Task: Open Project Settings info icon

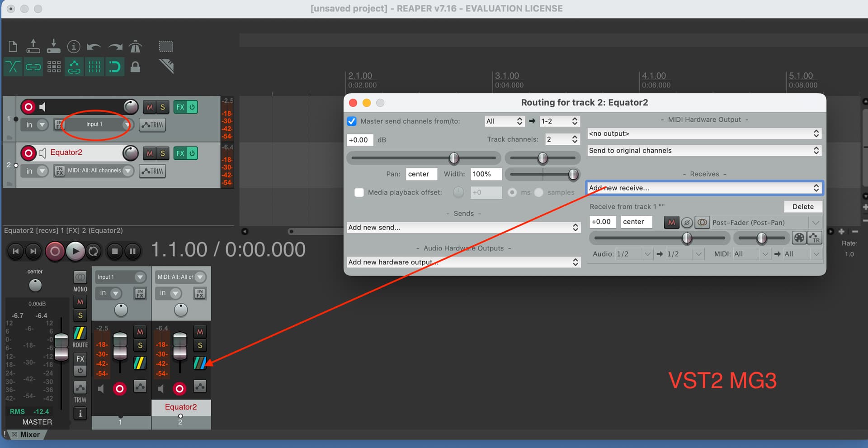Action: point(74,46)
